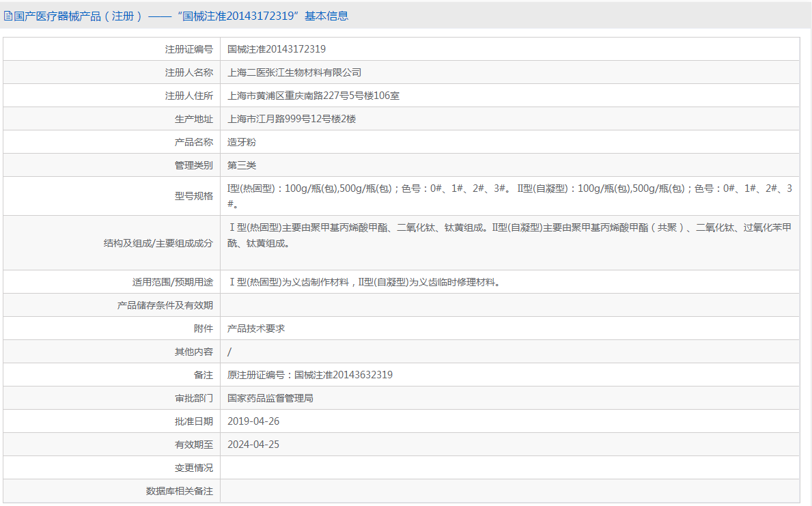Screen dimensions: 812x506
Task: Select production address 上海市江月路999号12号楼2楼
Action: pyautogui.click(x=292, y=119)
